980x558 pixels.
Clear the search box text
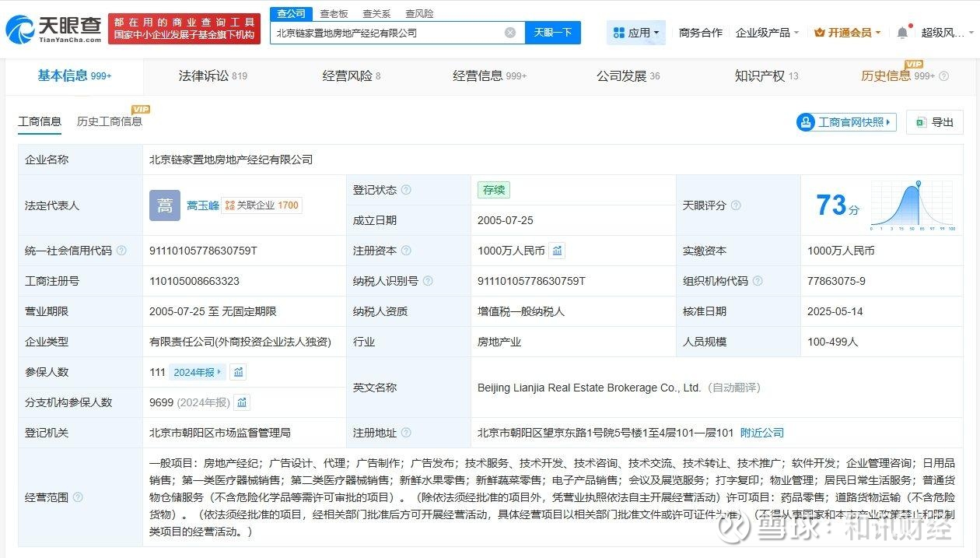(x=510, y=33)
